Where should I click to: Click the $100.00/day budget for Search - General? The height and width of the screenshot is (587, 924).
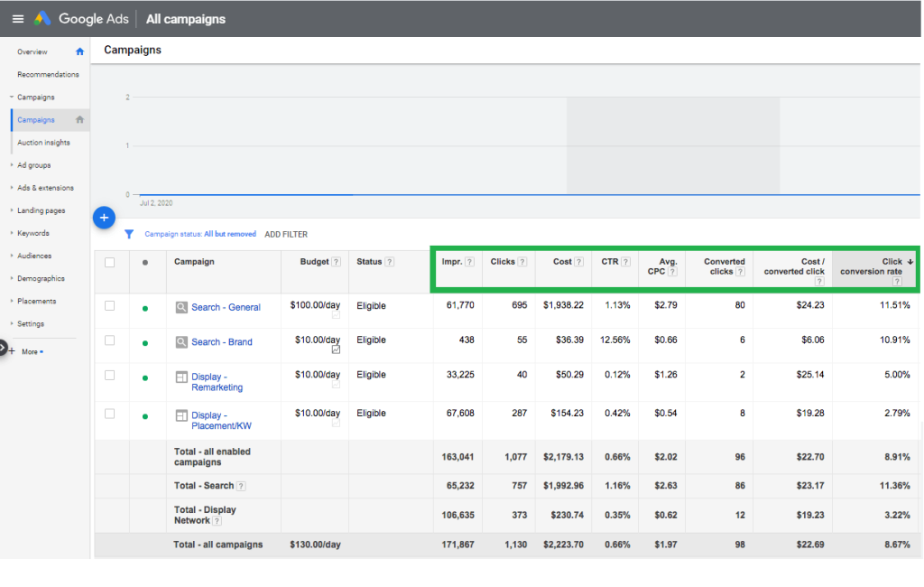[x=315, y=305]
